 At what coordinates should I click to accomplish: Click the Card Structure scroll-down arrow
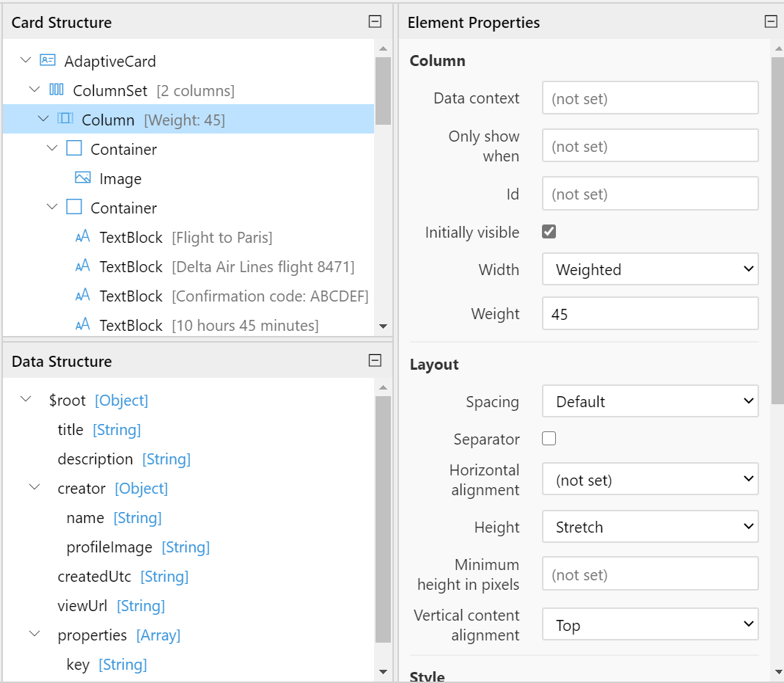tap(383, 326)
